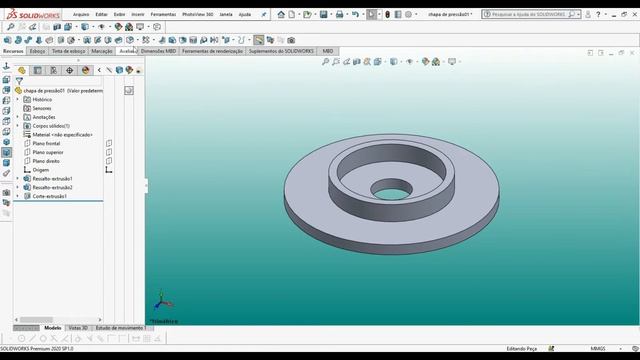Click the Print icon
The image size is (640, 360).
tap(339, 14)
